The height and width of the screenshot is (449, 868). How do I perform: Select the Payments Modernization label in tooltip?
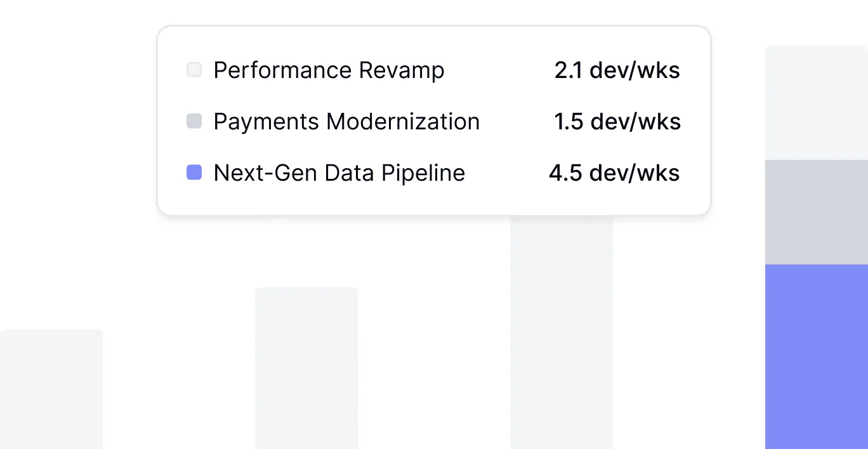point(346,121)
